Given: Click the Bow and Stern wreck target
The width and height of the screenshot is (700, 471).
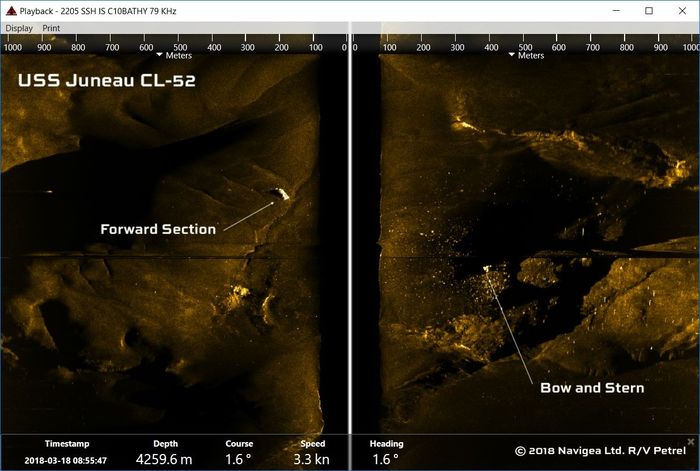Looking at the screenshot, I should 487,268.
